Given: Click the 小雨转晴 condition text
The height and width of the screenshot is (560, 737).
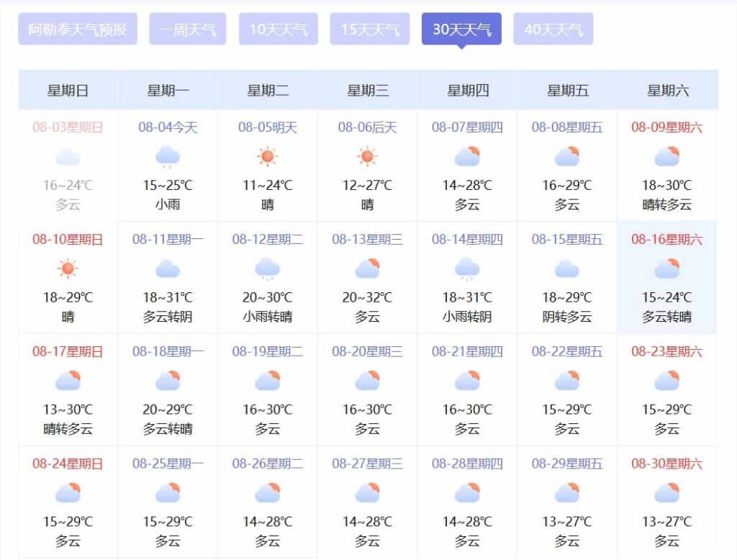Looking at the screenshot, I should 268,317.
